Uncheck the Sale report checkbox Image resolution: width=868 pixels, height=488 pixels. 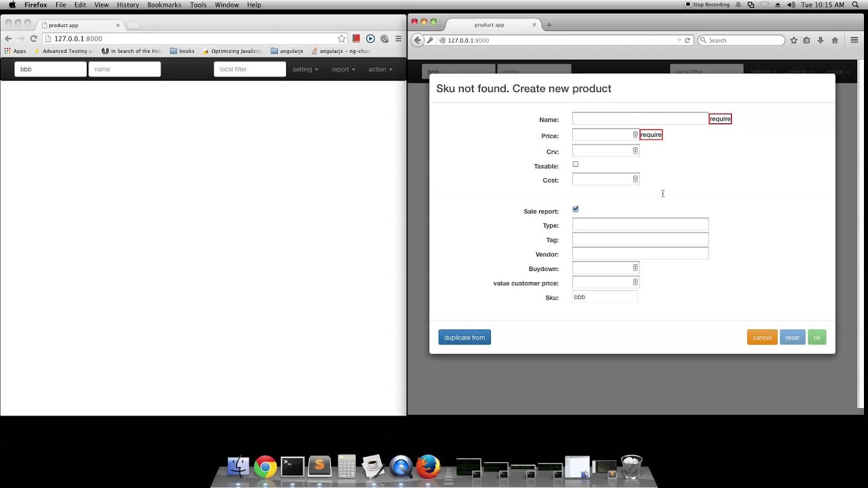tap(575, 209)
